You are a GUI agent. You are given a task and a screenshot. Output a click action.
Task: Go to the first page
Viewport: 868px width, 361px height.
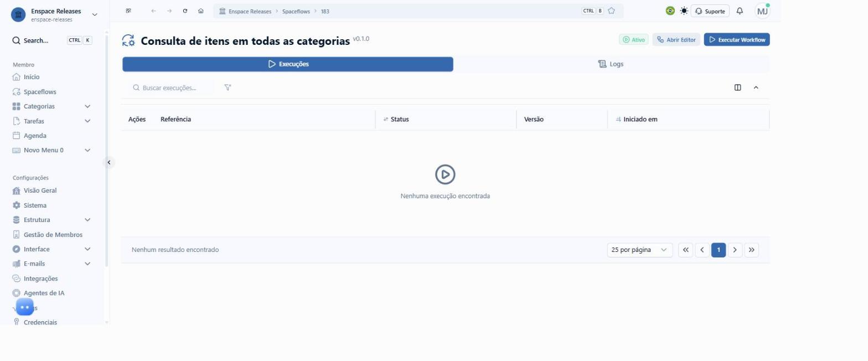[x=685, y=250]
